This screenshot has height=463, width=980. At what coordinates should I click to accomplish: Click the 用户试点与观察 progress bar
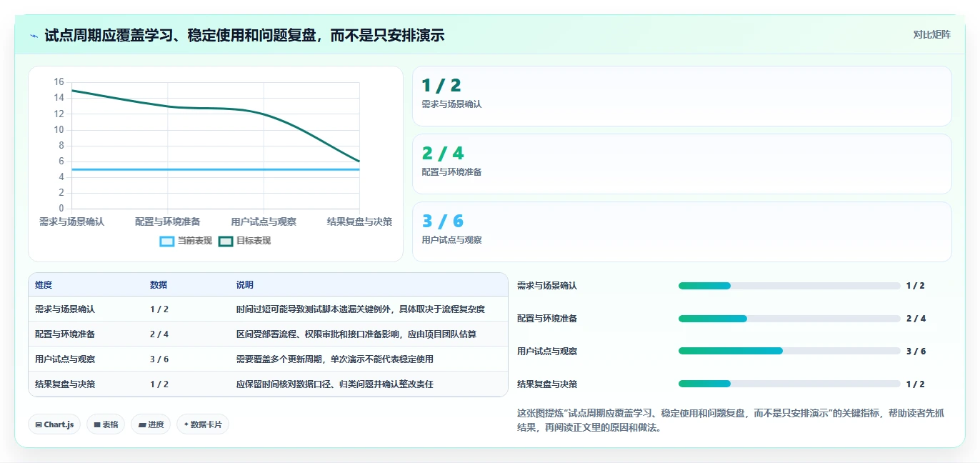789,351
